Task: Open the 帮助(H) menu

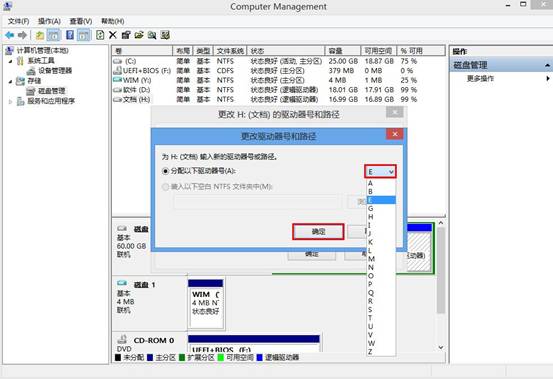Action: [113, 22]
